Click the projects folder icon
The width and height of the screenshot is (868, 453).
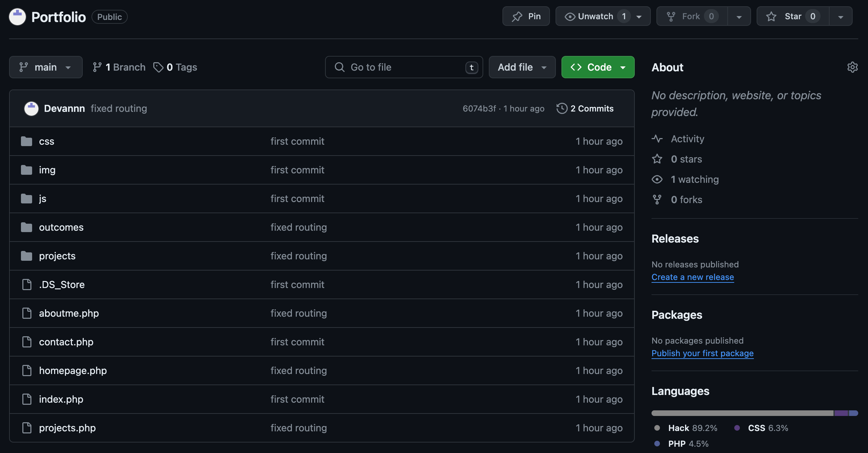[x=27, y=256]
